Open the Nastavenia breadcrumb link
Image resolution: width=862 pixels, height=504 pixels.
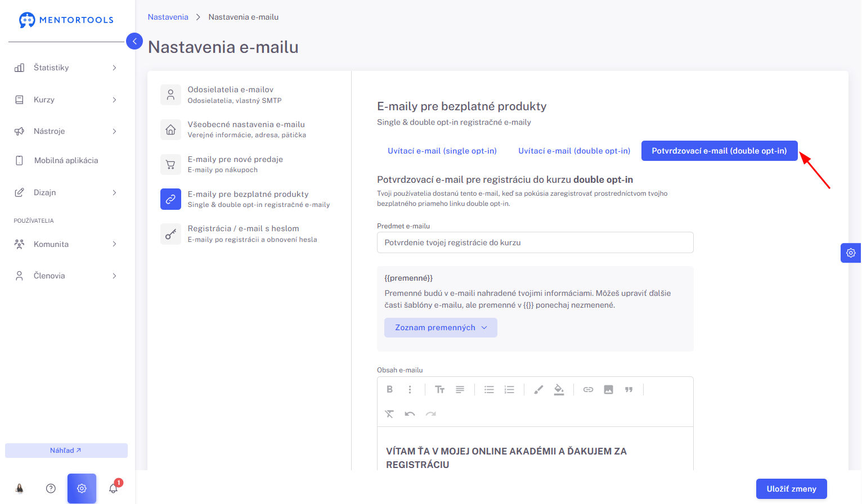pyautogui.click(x=168, y=17)
